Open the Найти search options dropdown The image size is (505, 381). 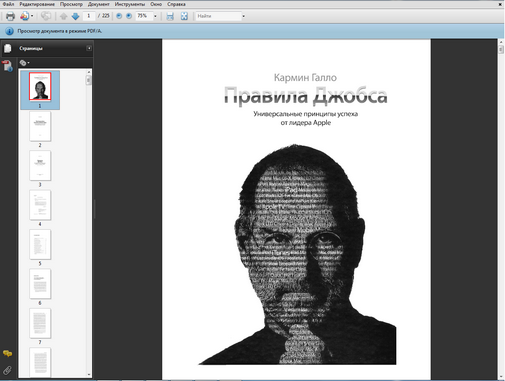244,16
